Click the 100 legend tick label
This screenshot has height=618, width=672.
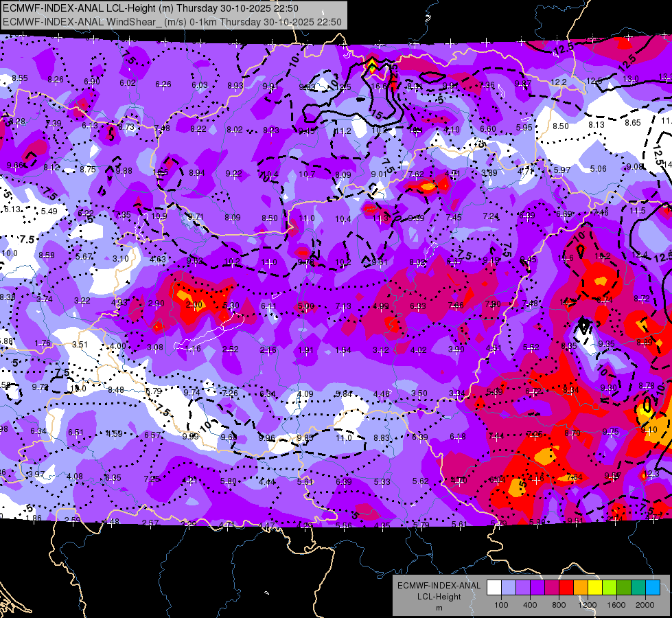(501, 605)
